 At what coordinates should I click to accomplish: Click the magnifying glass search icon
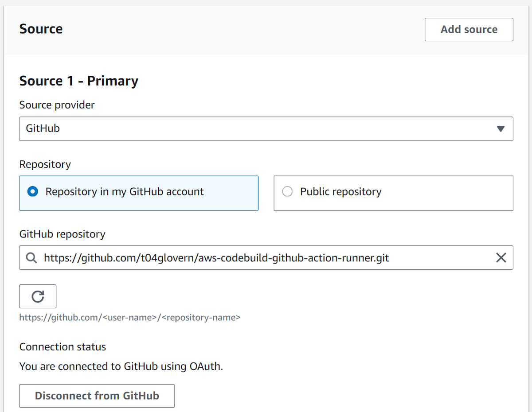(31, 257)
